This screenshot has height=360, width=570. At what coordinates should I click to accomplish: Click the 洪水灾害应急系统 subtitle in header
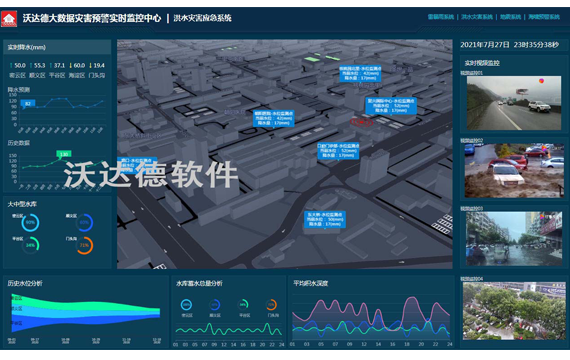(x=202, y=18)
